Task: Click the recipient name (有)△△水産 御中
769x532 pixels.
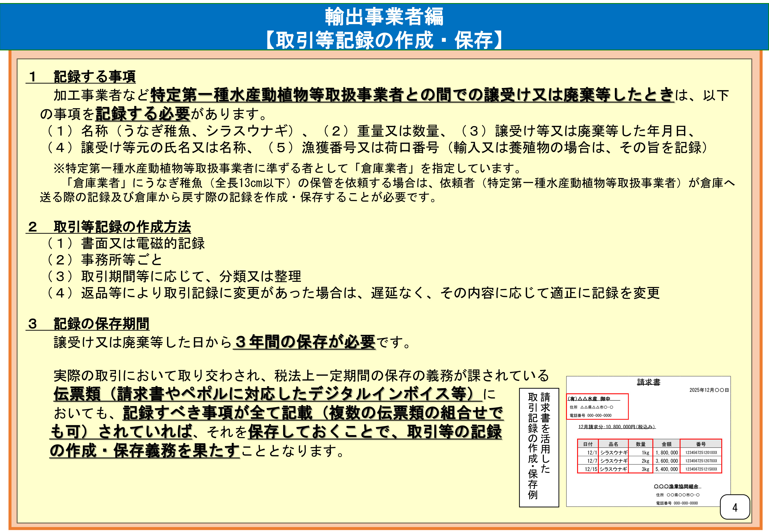Action: point(589,399)
